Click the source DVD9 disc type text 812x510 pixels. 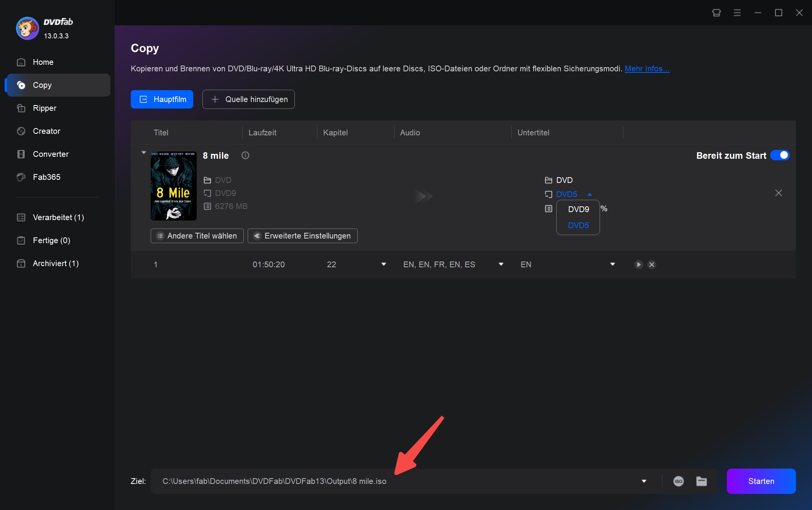point(225,193)
